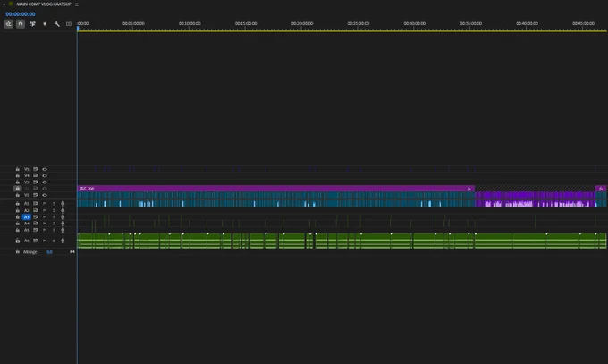Close the MAIN COMP VLOG KAATSUP sequence tab
Screen dimensions: 608x364
[4, 4]
